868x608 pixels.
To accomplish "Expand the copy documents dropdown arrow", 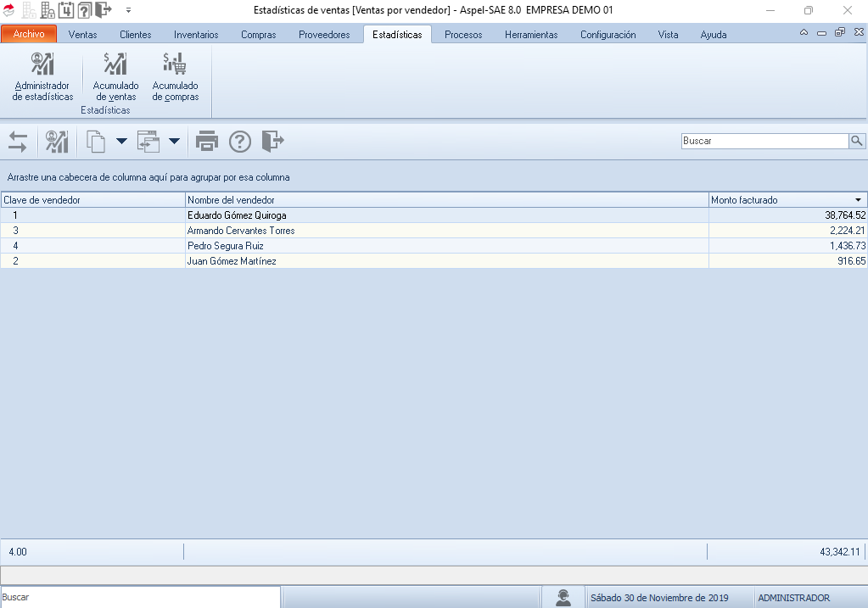I will click(121, 142).
